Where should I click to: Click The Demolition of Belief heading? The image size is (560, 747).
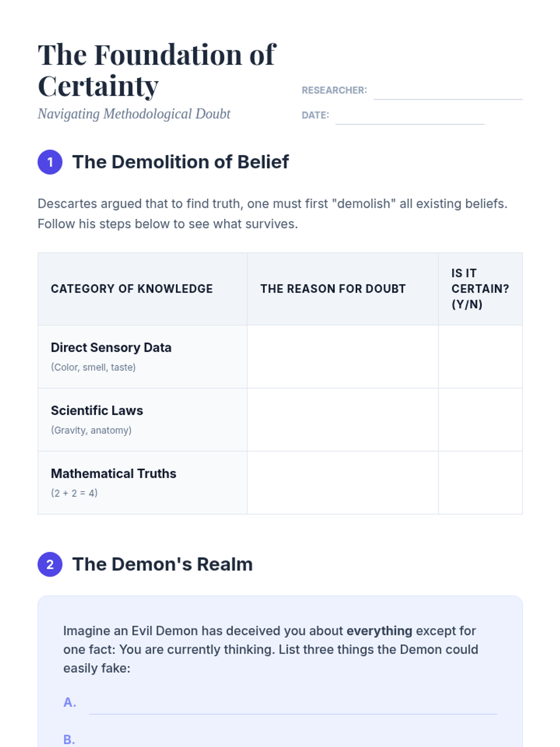(181, 162)
